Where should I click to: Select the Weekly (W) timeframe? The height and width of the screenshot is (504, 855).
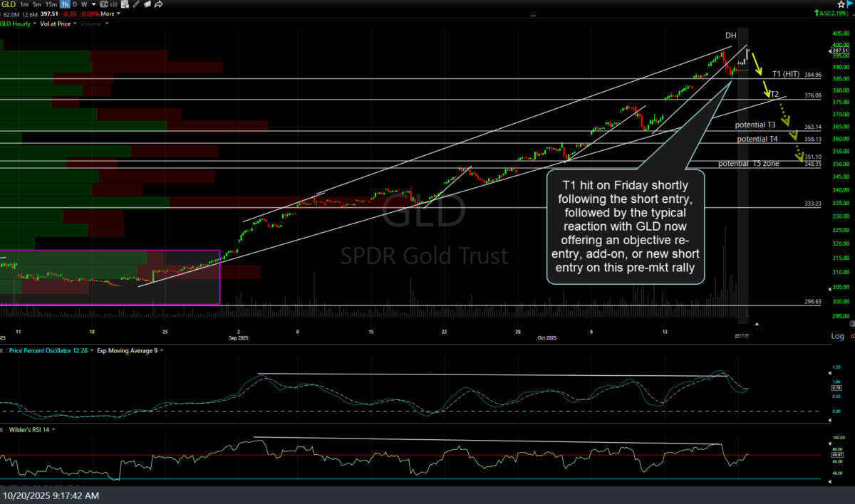(x=85, y=4)
